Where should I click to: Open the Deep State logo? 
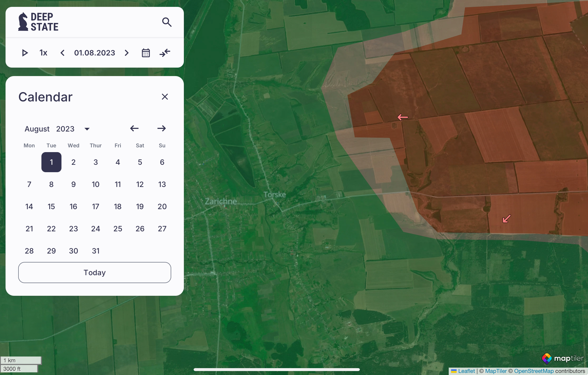coord(38,22)
